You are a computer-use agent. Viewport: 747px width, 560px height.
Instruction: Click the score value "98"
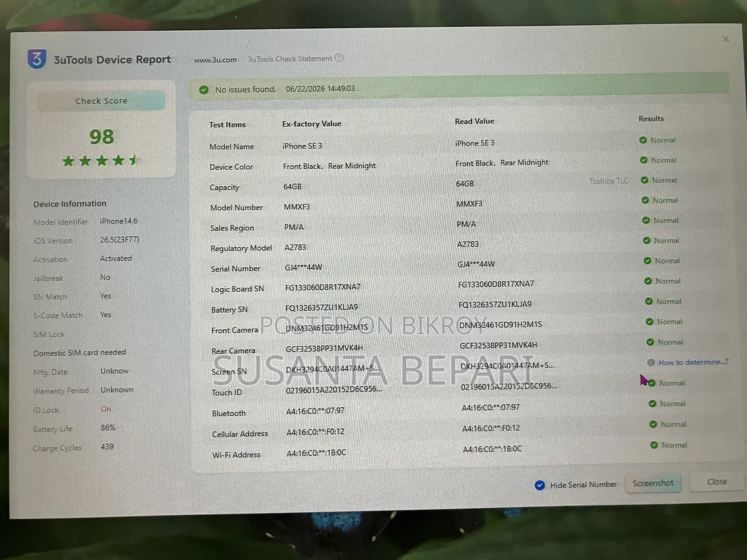tap(102, 137)
